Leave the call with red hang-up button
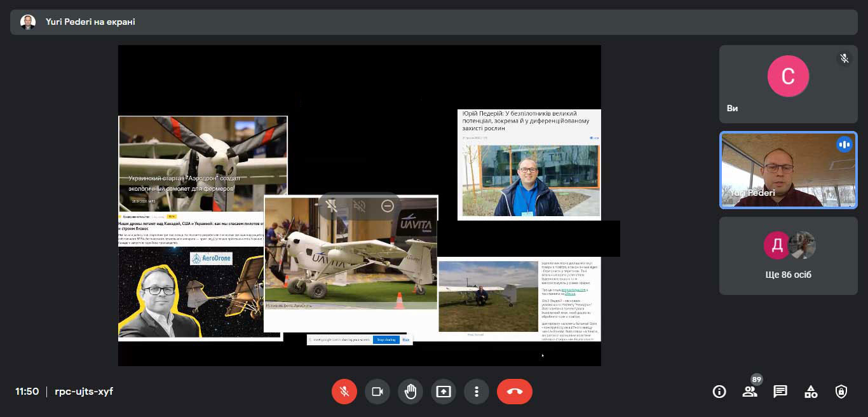This screenshot has height=417, width=868. pos(515,392)
